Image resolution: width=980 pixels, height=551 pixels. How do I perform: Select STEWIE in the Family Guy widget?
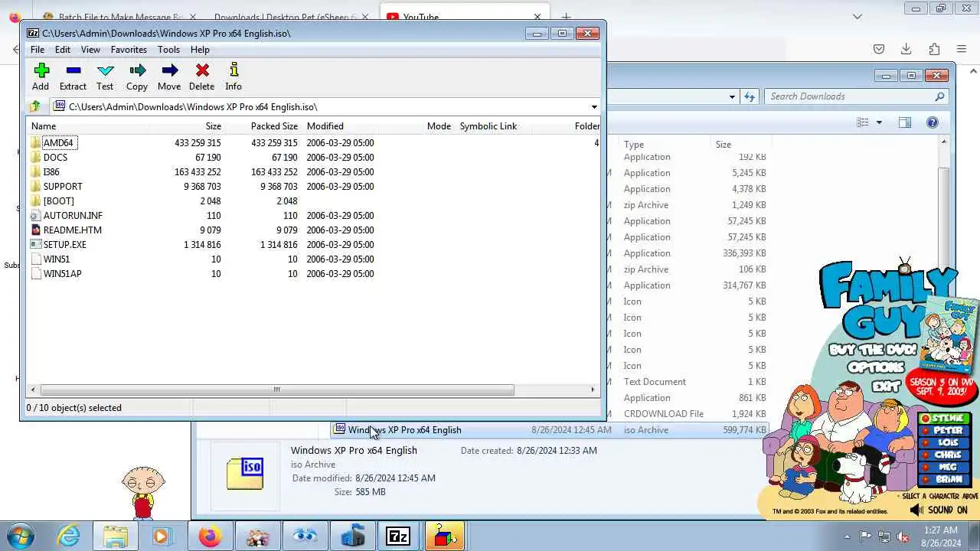[x=945, y=419]
